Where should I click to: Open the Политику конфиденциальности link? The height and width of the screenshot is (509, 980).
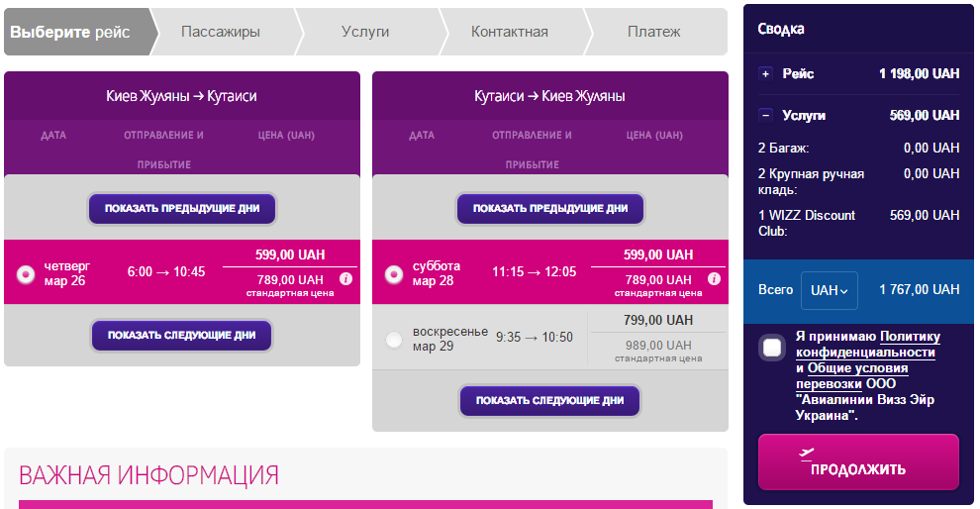pyautogui.click(x=865, y=345)
